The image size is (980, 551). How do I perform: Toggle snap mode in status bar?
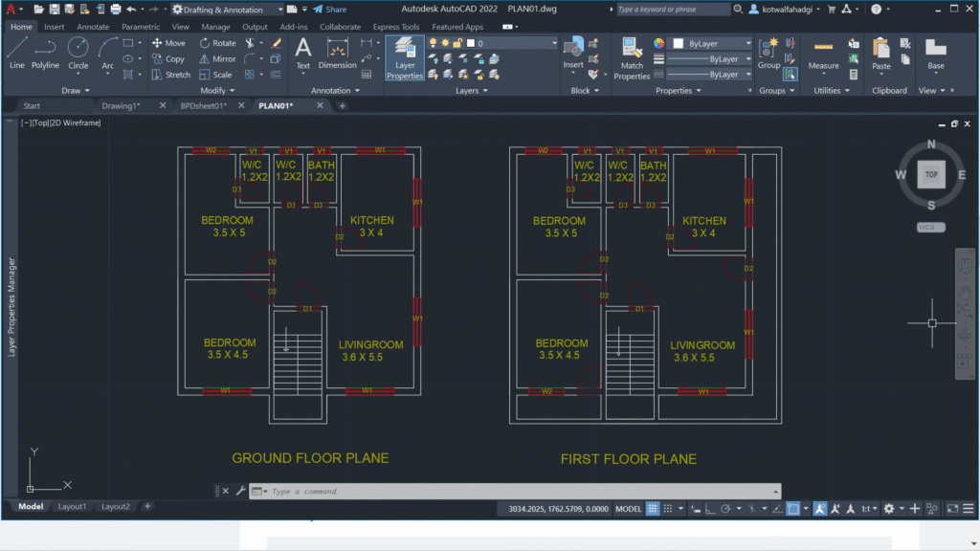tap(667, 509)
